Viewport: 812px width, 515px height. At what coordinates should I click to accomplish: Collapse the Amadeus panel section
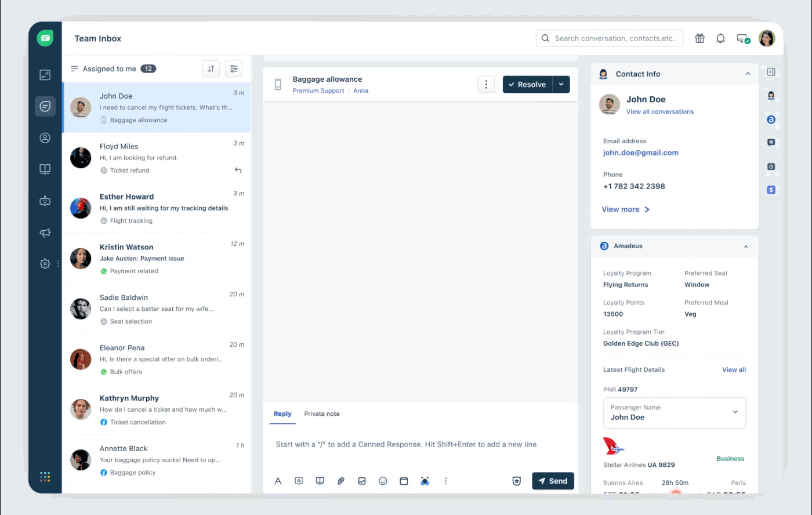click(746, 246)
